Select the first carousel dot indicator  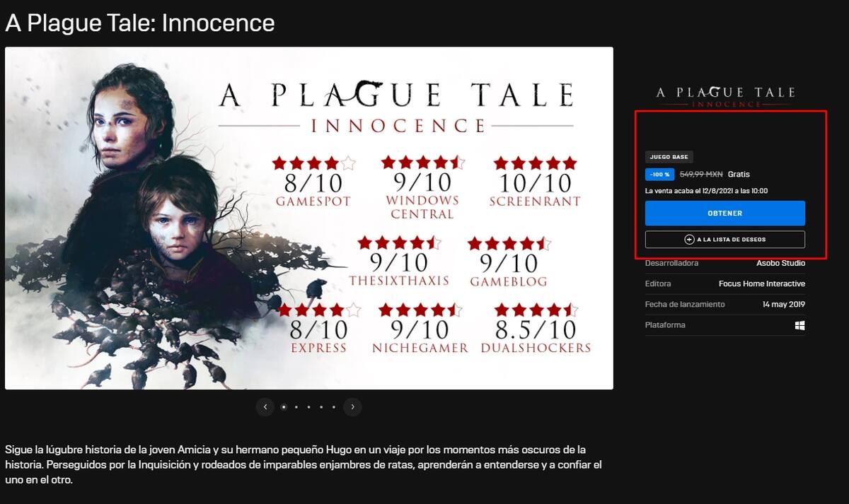[284, 407]
